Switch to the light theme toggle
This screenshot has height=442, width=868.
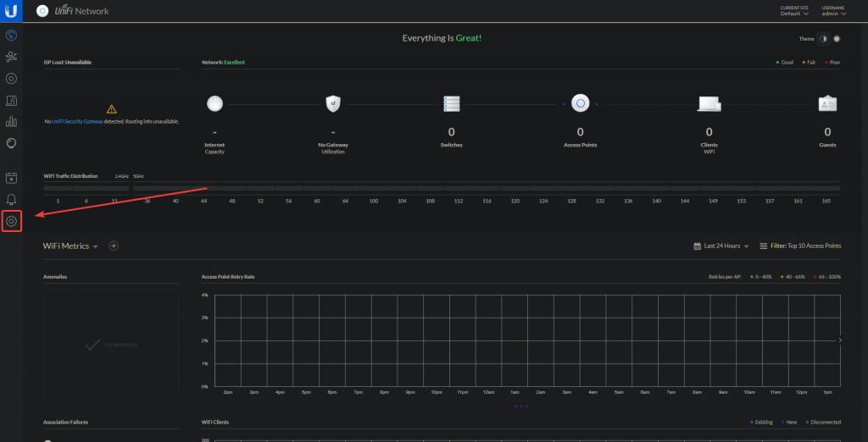pyautogui.click(x=837, y=39)
